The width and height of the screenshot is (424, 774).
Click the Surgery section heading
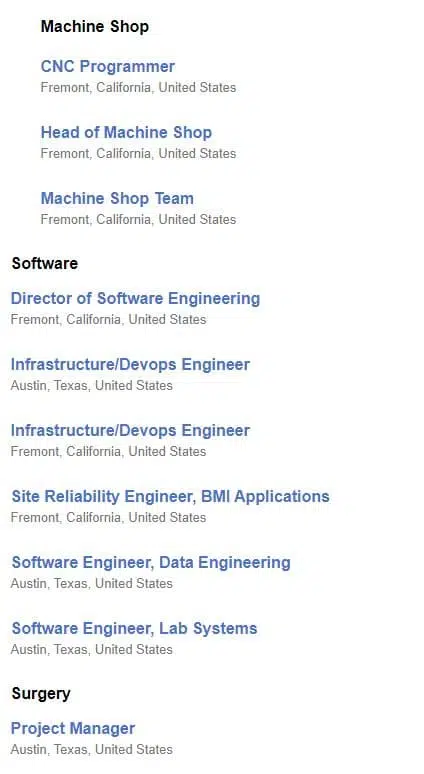41,694
